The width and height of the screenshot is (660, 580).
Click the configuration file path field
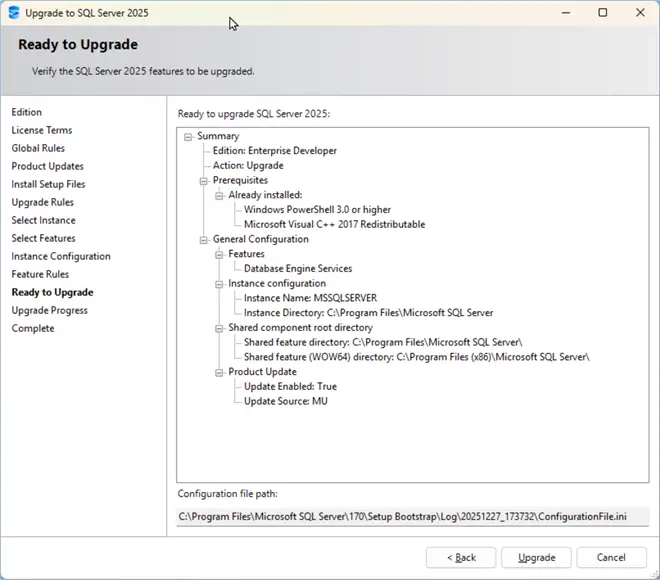(x=412, y=516)
